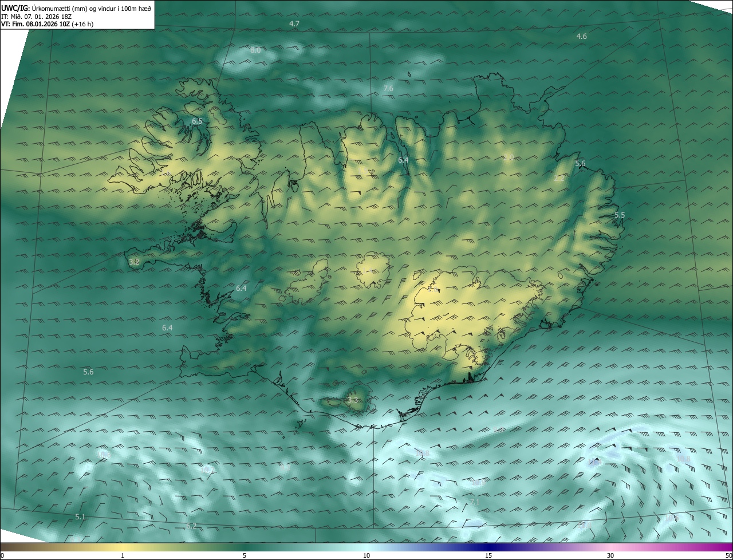Click the color scale label 5
733x560 pixels.
[x=245, y=555]
